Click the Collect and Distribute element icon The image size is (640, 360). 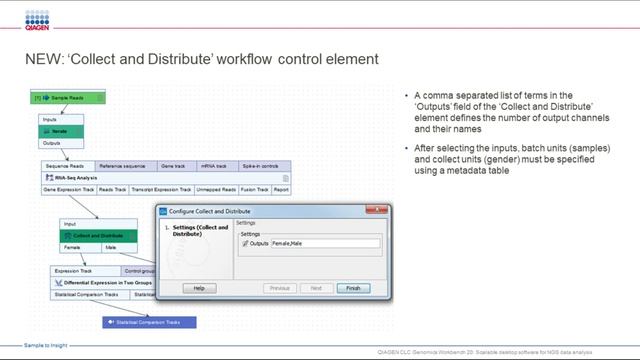[x=68, y=236]
